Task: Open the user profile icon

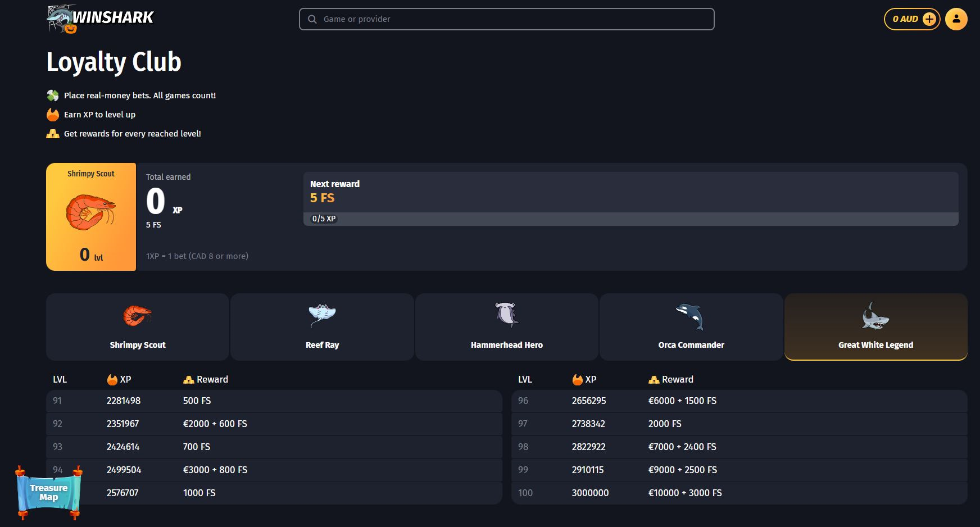Action: 956,19
